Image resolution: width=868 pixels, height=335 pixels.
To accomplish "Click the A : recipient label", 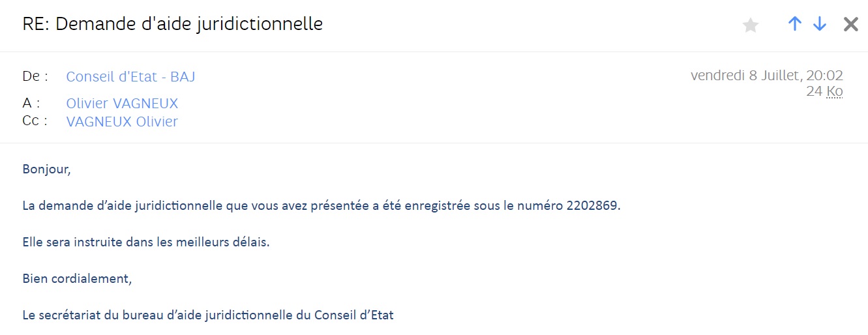I will pos(31,104).
